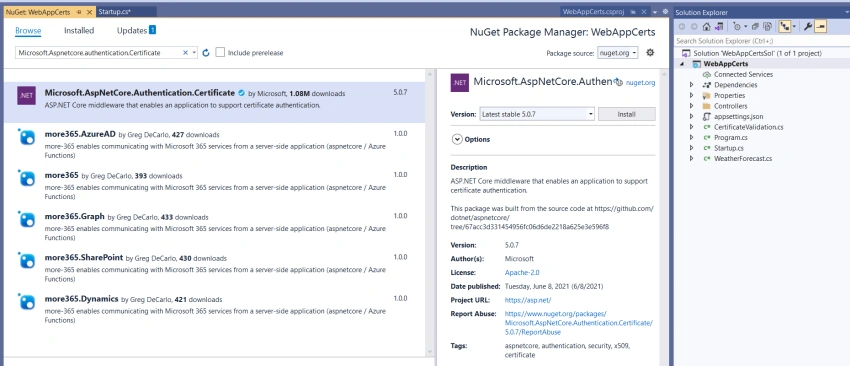Focus the Search Solution Explorer field
Screen dimensions: 850x366
coord(761,41)
